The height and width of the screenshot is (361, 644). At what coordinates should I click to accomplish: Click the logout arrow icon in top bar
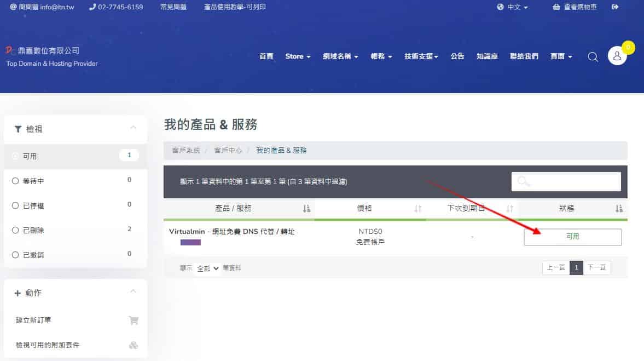[615, 7]
